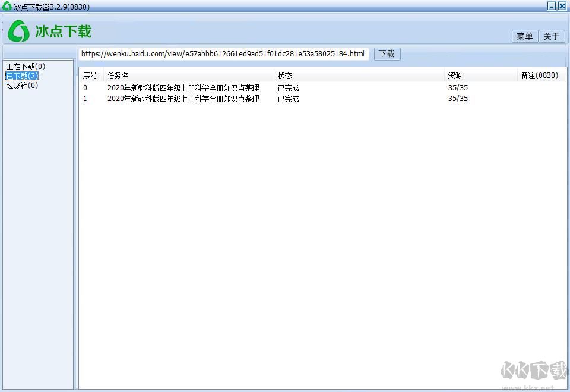This screenshot has height=392, width=570.
Task: Click sequence number 0 cell
Action: click(85, 88)
